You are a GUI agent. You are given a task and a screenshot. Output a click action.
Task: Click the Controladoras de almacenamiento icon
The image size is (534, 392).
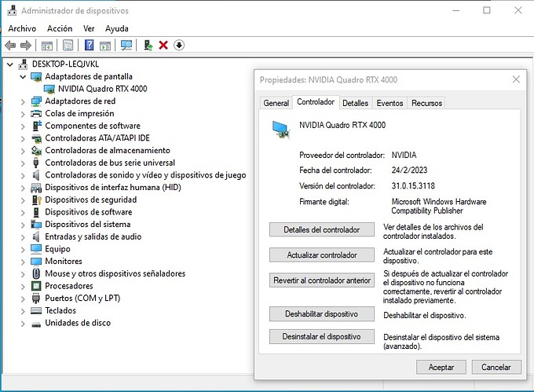point(36,150)
